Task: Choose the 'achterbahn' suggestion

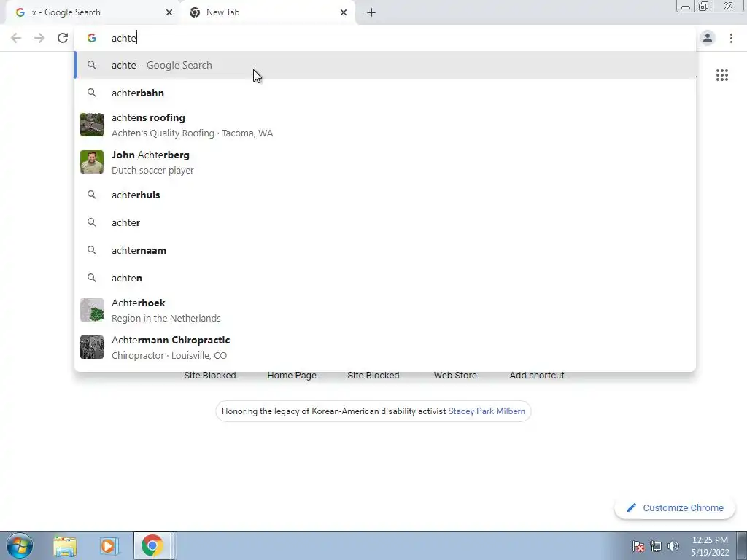Action: [x=385, y=93]
